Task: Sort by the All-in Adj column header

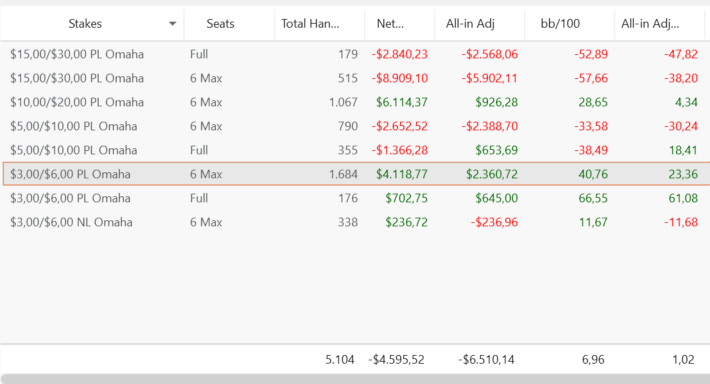Action: pyautogui.click(x=470, y=24)
